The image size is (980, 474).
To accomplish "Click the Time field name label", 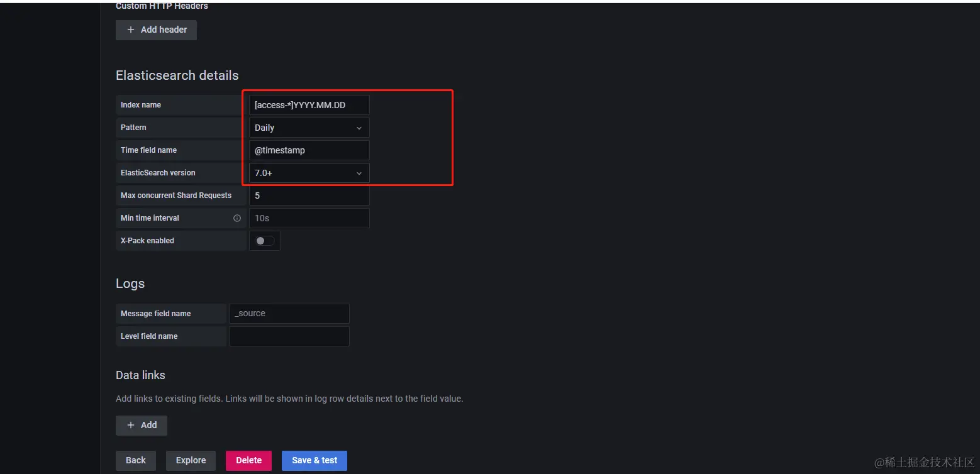I will click(148, 150).
